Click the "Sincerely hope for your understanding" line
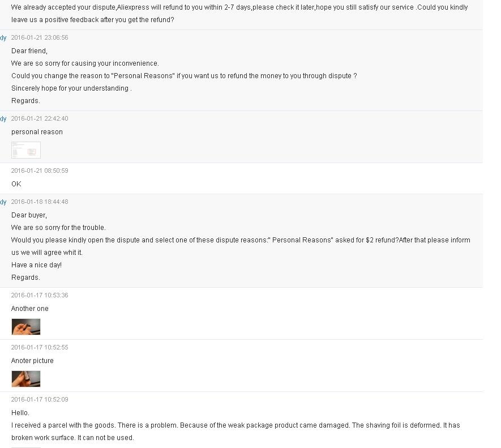The height and width of the screenshot is (448, 501). (71, 88)
